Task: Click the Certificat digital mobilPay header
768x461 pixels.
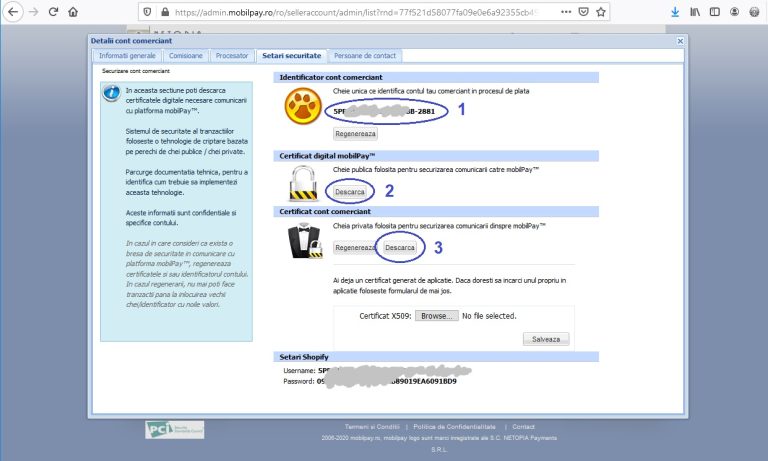Action: 436,156
